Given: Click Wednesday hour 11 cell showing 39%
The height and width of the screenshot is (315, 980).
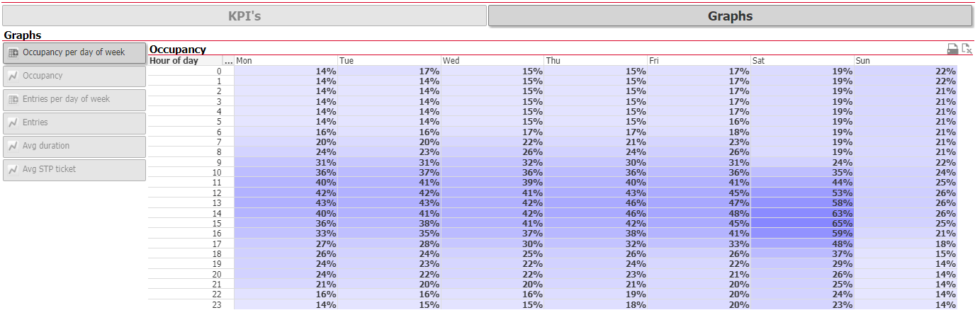Looking at the screenshot, I should [493, 183].
